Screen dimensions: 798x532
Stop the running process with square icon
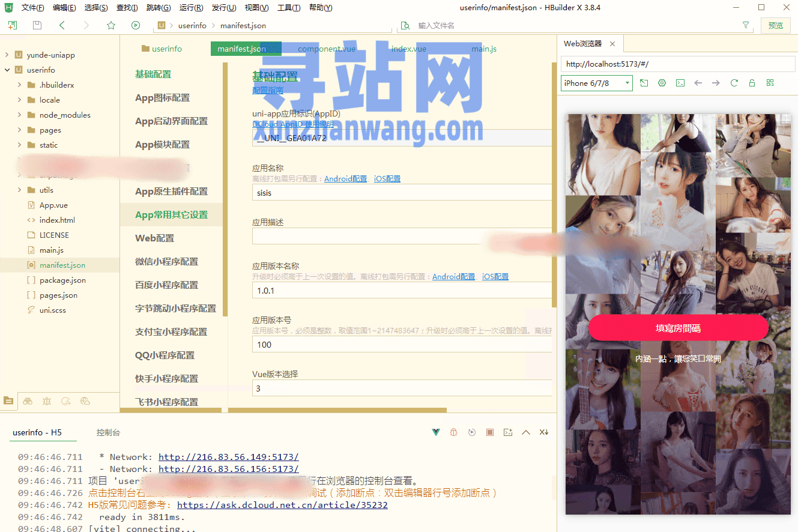490,432
